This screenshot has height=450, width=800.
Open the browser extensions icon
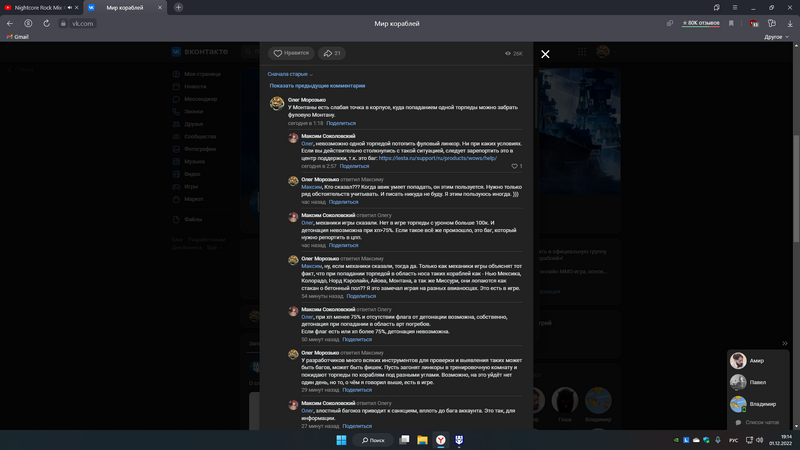[772, 23]
